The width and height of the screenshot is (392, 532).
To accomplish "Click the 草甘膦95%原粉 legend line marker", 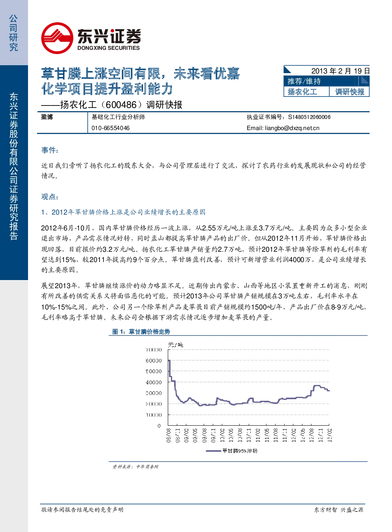I will [x=213, y=451].
